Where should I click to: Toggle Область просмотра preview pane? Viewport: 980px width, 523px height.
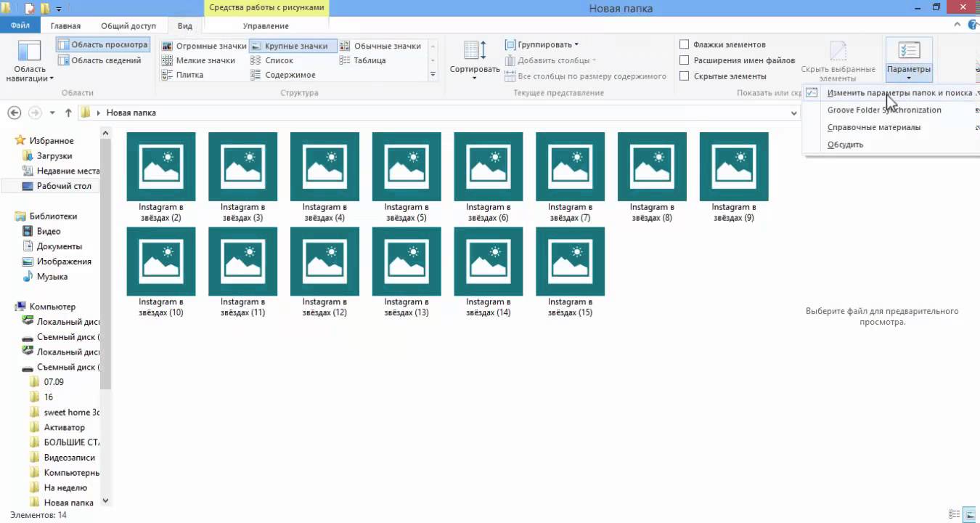pyautogui.click(x=102, y=45)
